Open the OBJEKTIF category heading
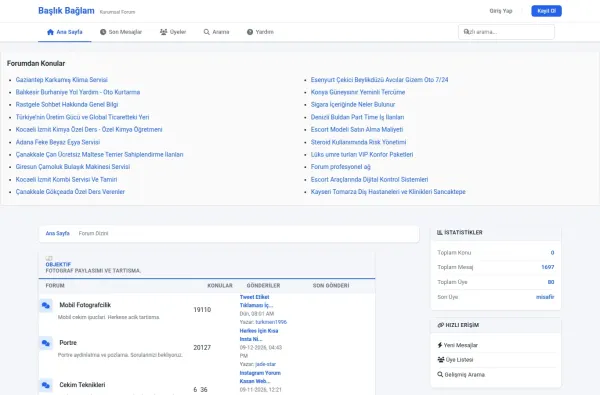The image size is (600, 395). (x=58, y=264)
